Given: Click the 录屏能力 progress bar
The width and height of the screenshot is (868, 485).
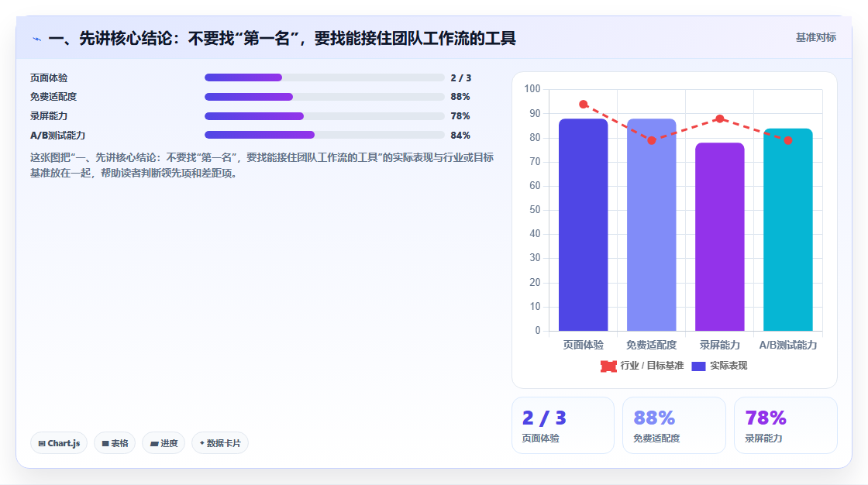Looking at the screenshot, I should [x=325, y=116].
